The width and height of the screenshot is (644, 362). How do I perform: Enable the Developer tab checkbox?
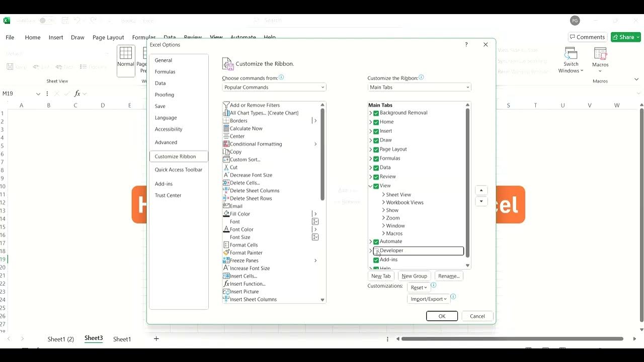coord(376,250)
